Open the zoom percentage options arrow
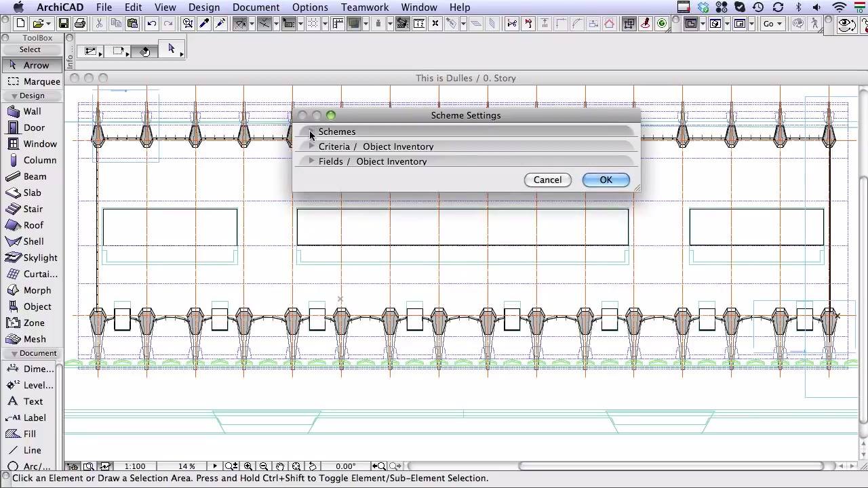The height and width of the screenshot is (488, 868). click(215, 466)
